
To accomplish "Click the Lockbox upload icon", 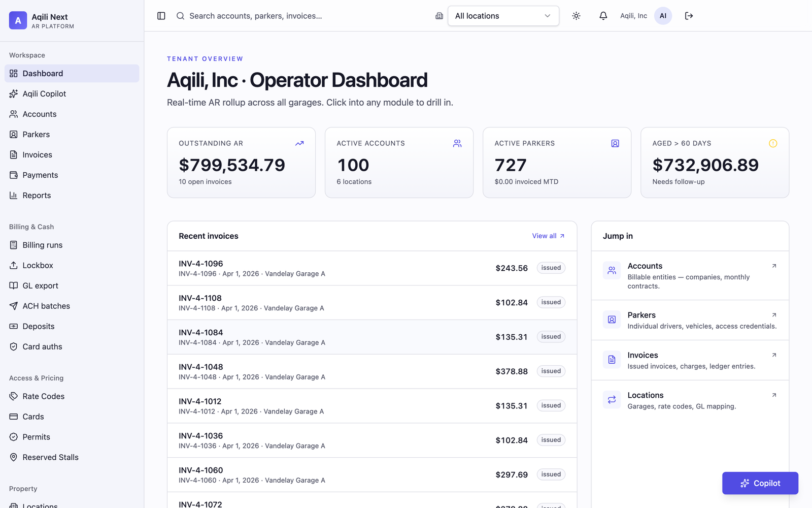I will (x=14, y=265).
